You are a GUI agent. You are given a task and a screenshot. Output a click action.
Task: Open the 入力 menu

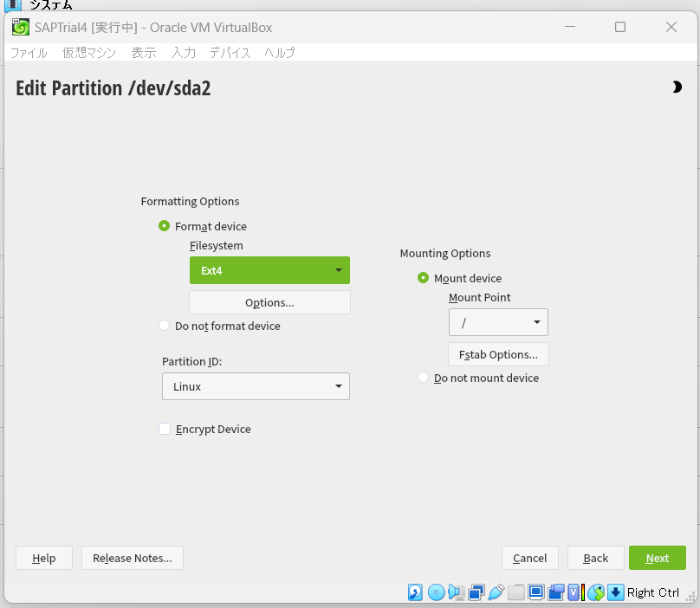(184, 53)
